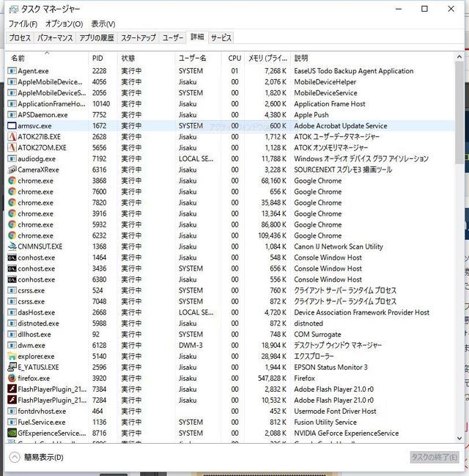The width and height of the screenshot is (469, 476).
Task: Click the タスクの終了(E) button
Action: (x=434, y=457)
